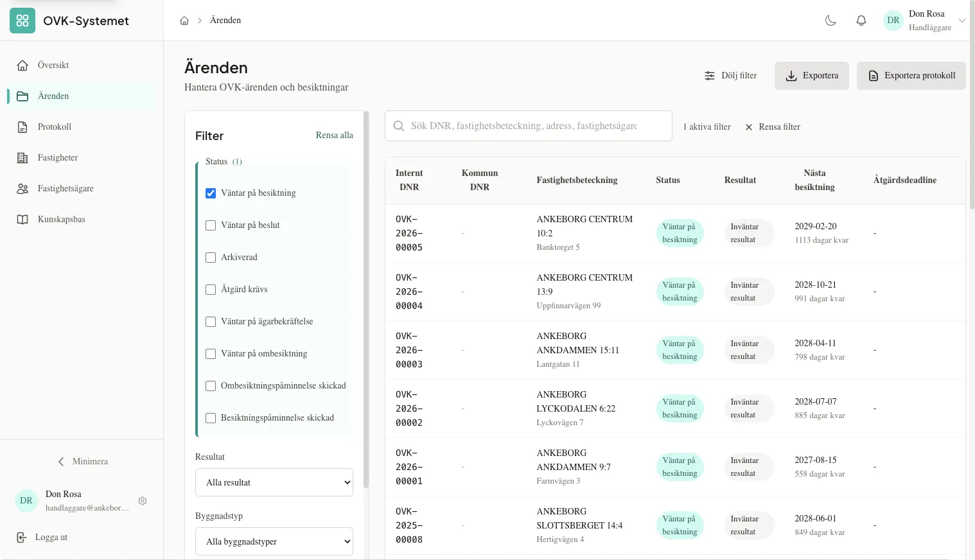Click the OVK-Systemet logo icon
The height and width of the screenshot is (560, 975).
tap(22, 21)
